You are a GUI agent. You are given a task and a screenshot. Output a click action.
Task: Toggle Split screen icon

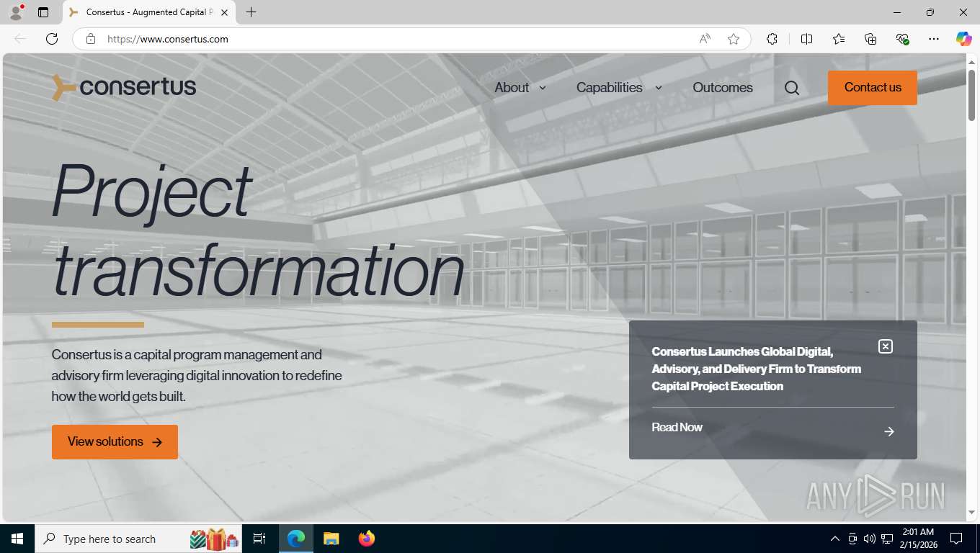click(806, 39)
